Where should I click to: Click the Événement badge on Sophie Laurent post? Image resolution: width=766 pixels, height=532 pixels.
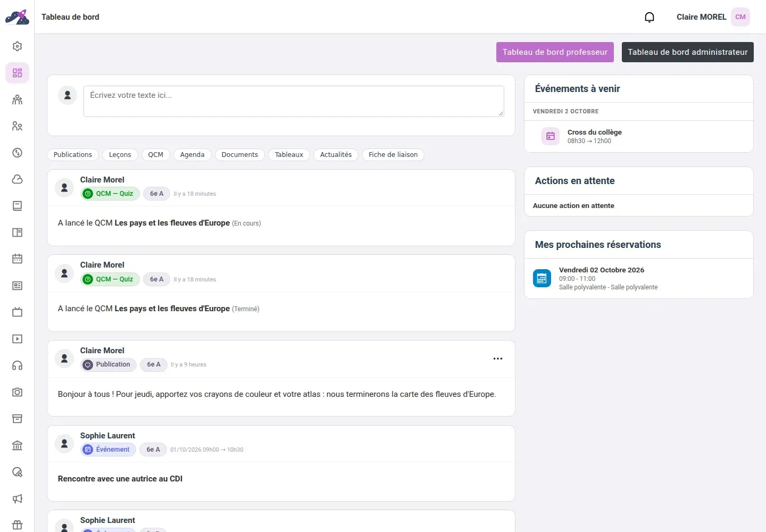tap(109, 450)
